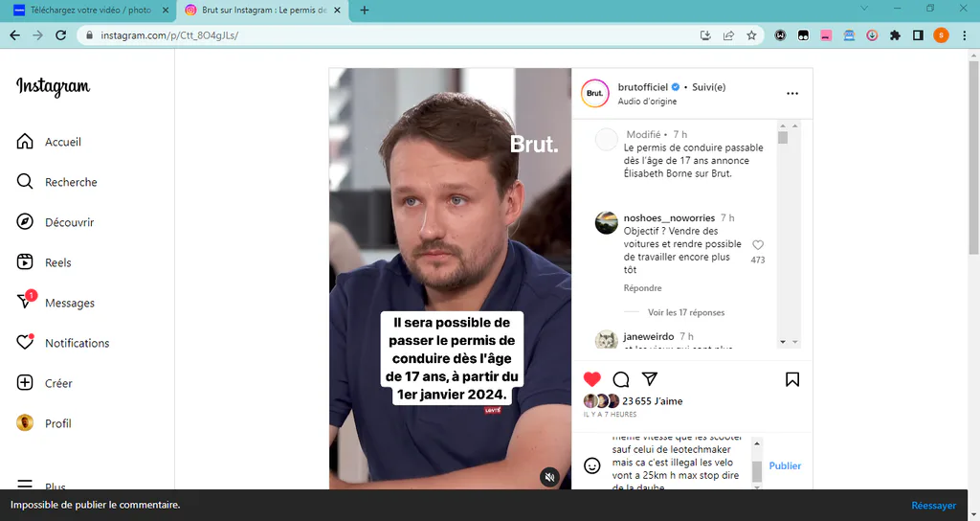Image resolution: width=980 pixels, height=521 pixels.
Task: Unlike the post with red heart
Action: coord(591,379)
